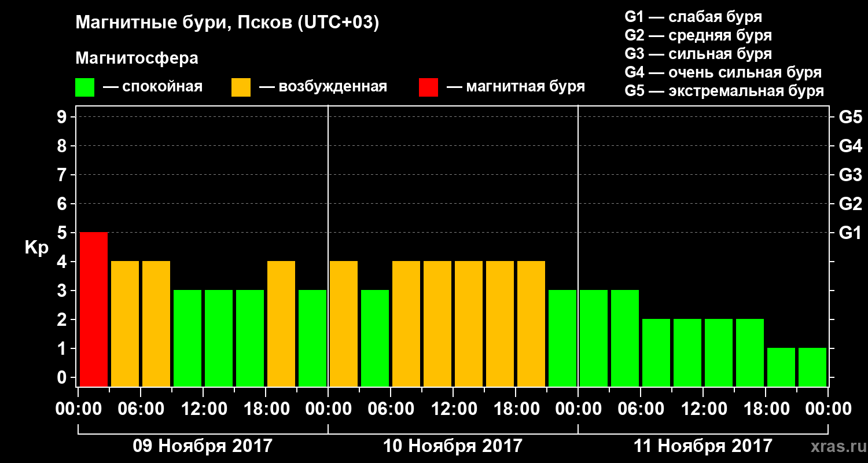Click the red 'магнитная буря' legend swatch
This screenshot has width=868, height=463.
428,87
